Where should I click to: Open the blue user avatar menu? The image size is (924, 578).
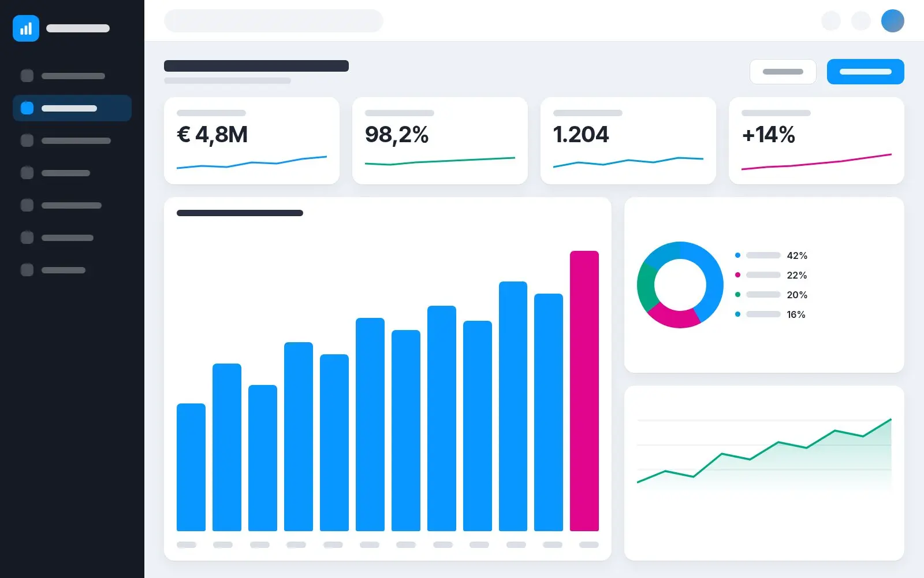892,21
